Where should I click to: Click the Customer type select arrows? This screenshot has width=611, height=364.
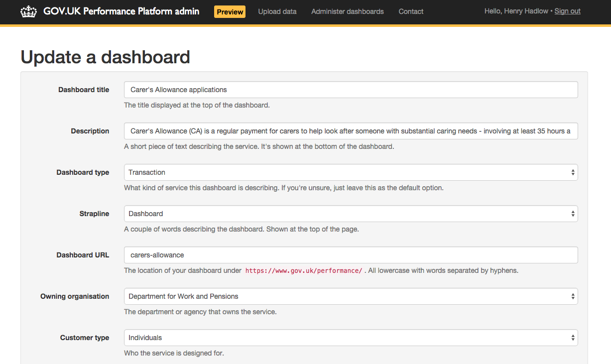click(x=573, y=337)
